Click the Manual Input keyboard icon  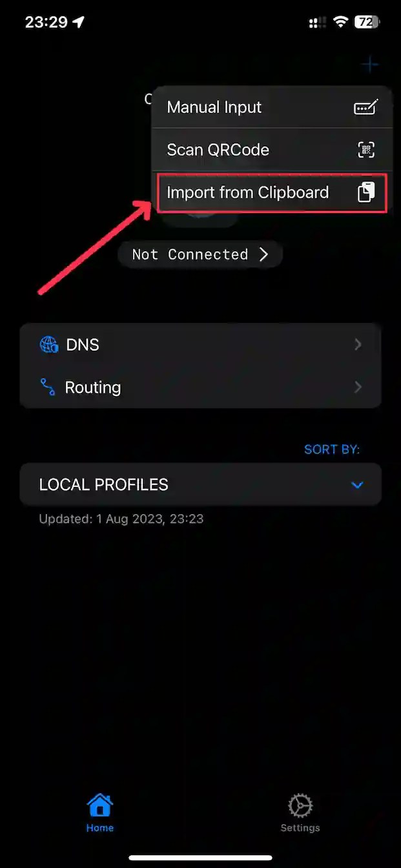(x=366, y=107)
